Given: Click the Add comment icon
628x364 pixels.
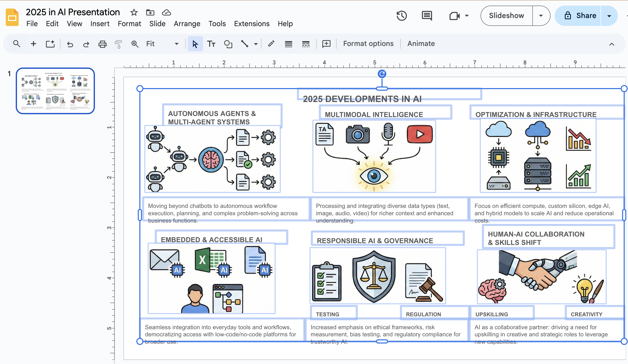Looking at the screenshot, I should [x=326, y=44].
